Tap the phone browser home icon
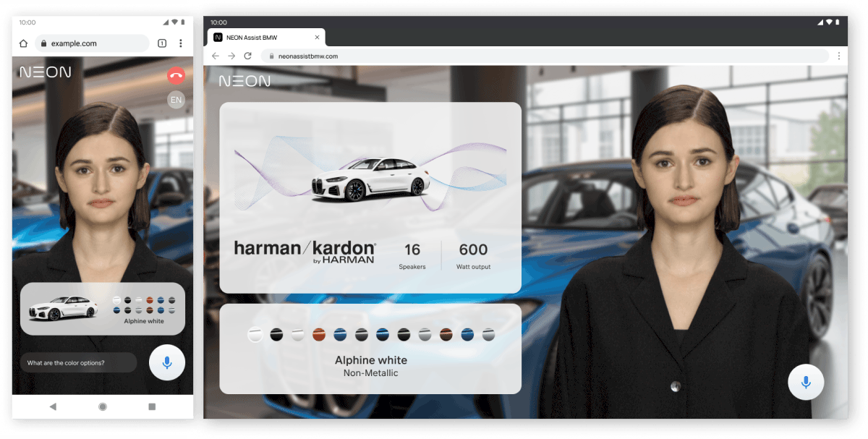Screen dimensions: 868x439 (23, 43)
